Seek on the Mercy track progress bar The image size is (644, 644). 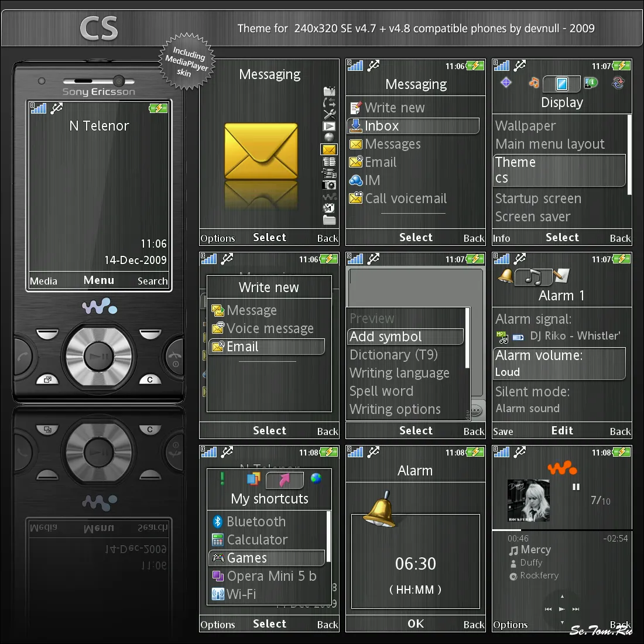click(562, 530)
